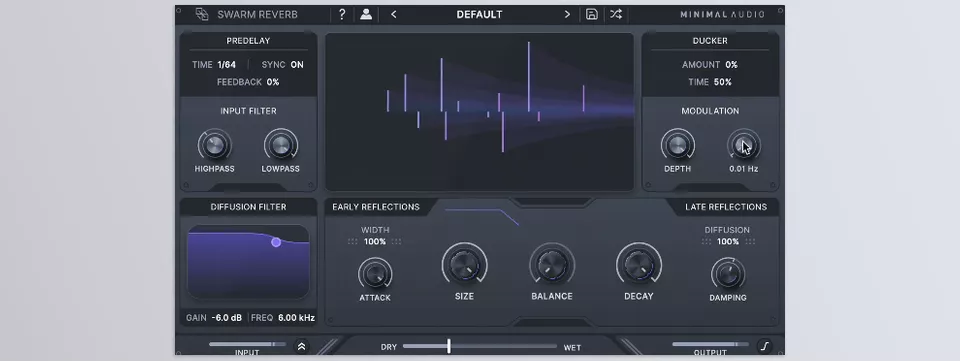Click the FEEDBACK 0% value
960x361 pixels.
point(273,82)
